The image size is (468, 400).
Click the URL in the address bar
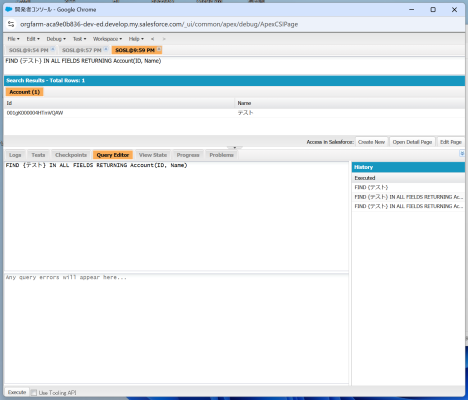point(159,24)
